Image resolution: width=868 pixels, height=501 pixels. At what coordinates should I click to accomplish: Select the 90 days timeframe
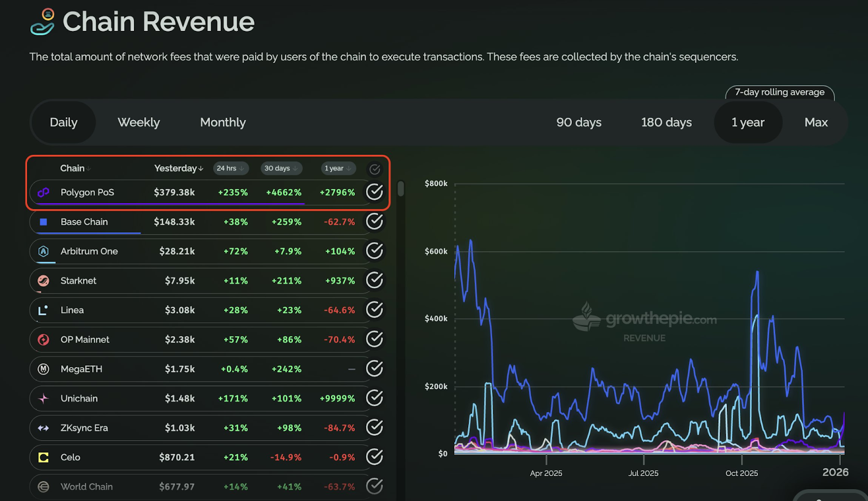pyautogui.click(x=579, y=123)
